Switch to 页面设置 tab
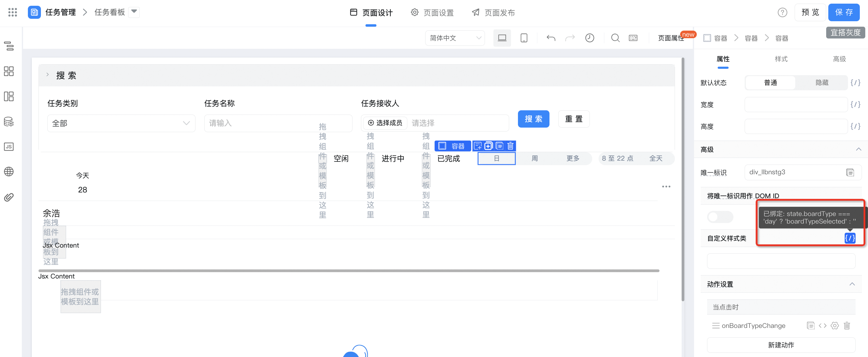868x357 pixels. (432, 13)
